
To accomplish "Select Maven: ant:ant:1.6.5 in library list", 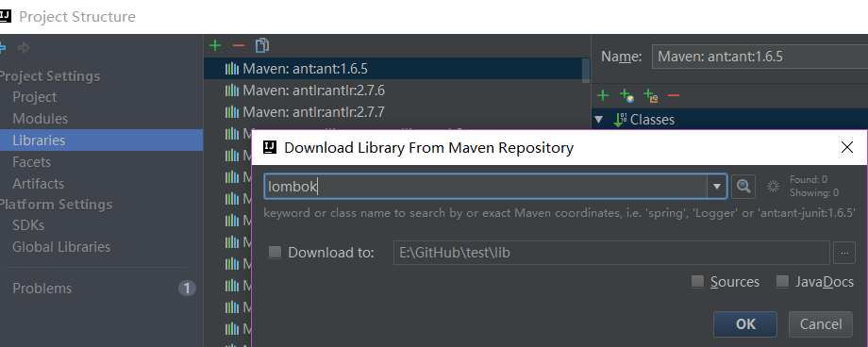I will tap(392, 69).
